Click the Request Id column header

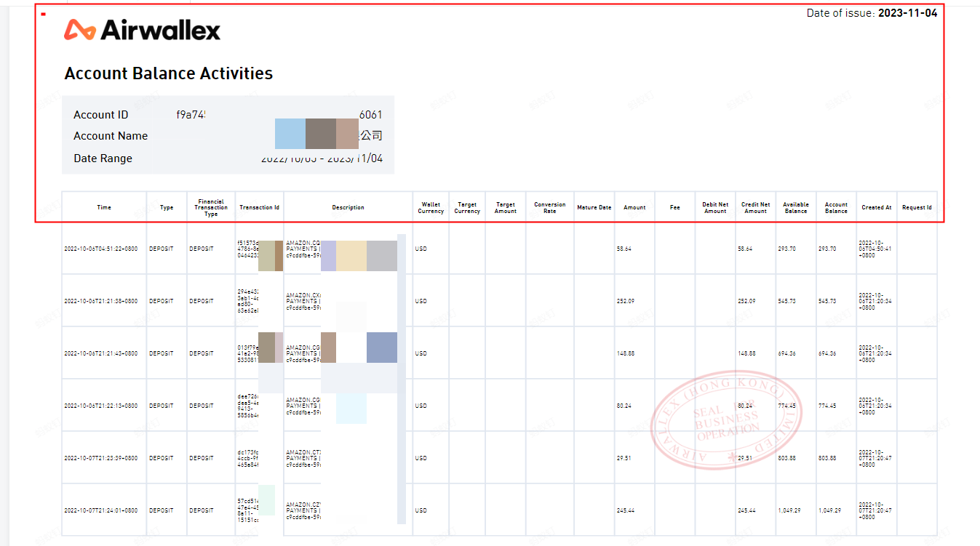click(x=917, y=207)
